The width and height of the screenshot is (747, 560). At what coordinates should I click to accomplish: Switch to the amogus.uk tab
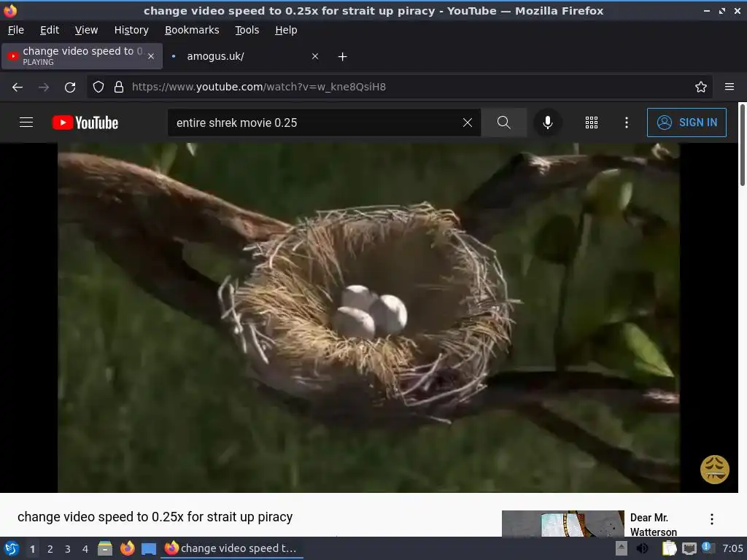coord(243,56)
